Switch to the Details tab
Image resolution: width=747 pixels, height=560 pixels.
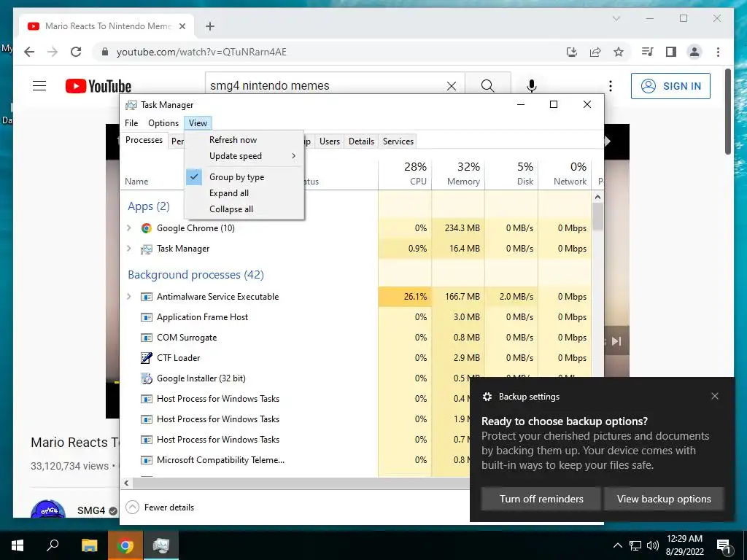point(361,141)
